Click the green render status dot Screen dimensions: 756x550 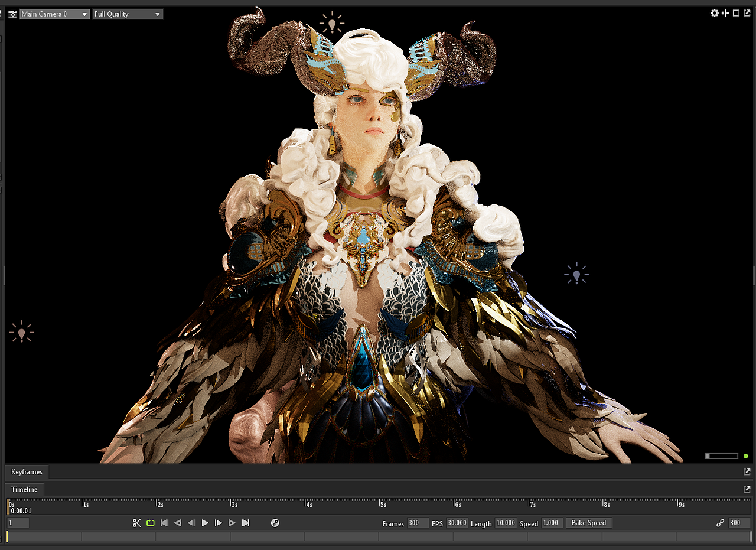tap(746, 456)
